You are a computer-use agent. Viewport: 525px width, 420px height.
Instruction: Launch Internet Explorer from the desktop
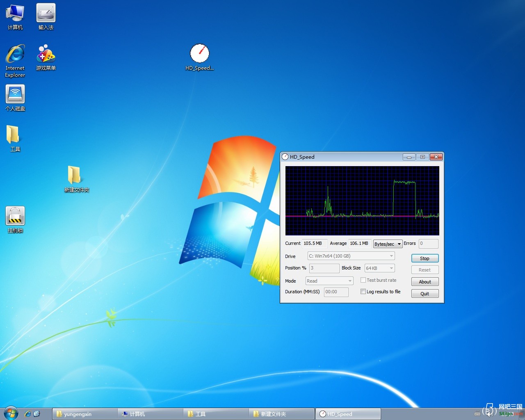(x=15, y=61)
